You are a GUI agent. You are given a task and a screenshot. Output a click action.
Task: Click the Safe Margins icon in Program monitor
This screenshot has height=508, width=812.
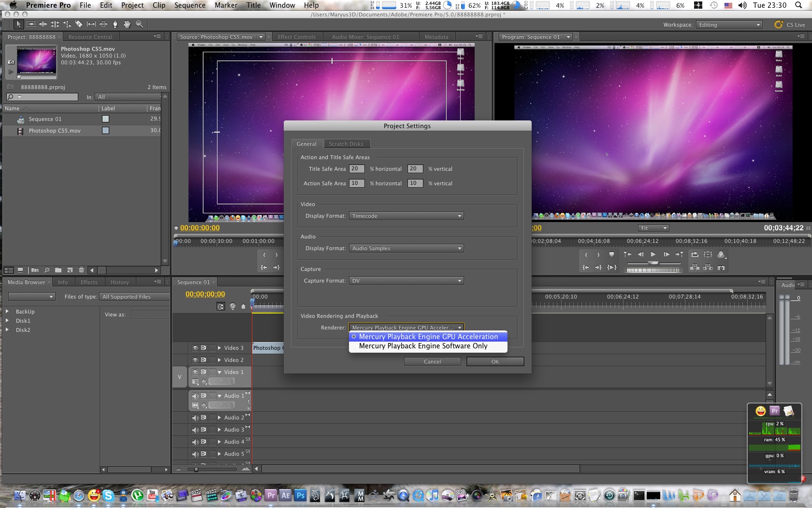[x=708, y=254]
